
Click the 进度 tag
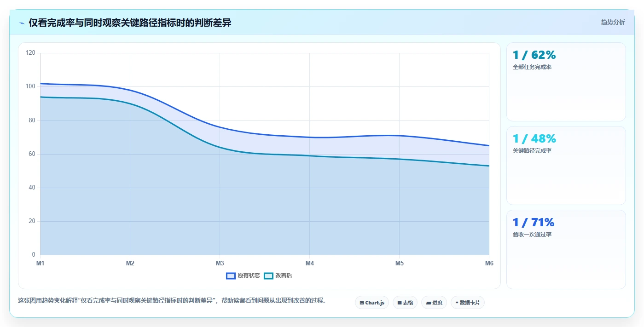point(434,303)
